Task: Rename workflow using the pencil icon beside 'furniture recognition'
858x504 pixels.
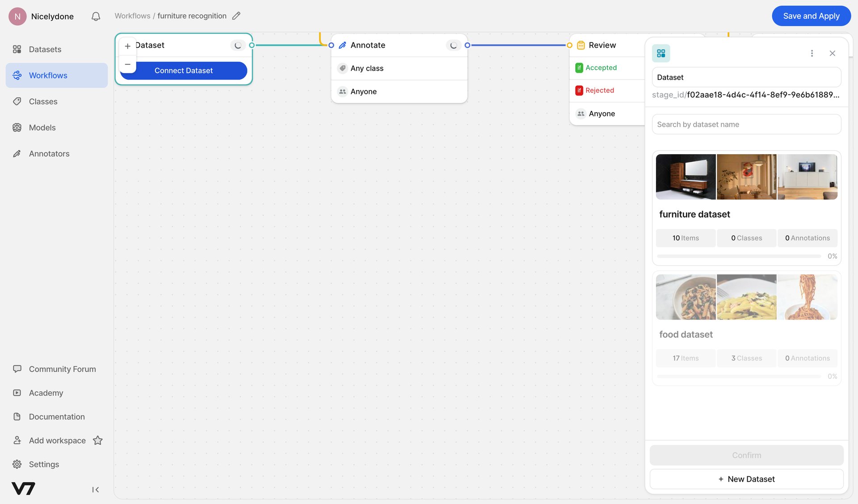Action: (236, 16)
